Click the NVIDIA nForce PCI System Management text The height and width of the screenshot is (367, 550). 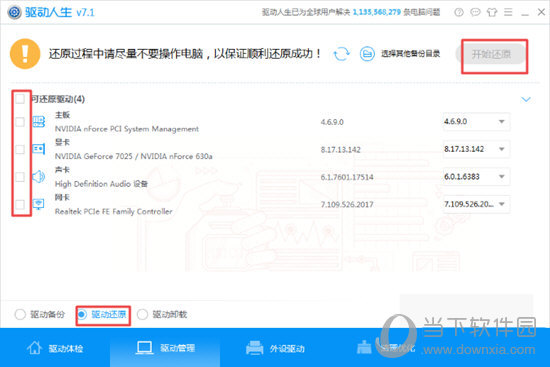(x=127, y=129)
